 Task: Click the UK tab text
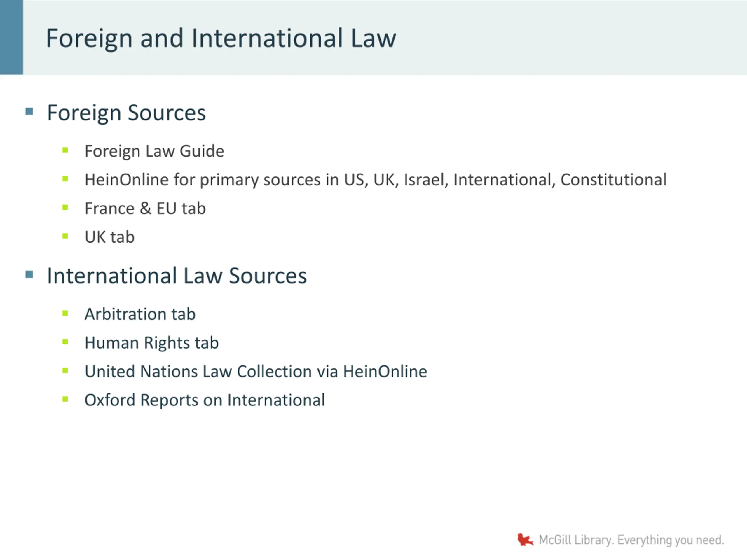click(109, 237)
